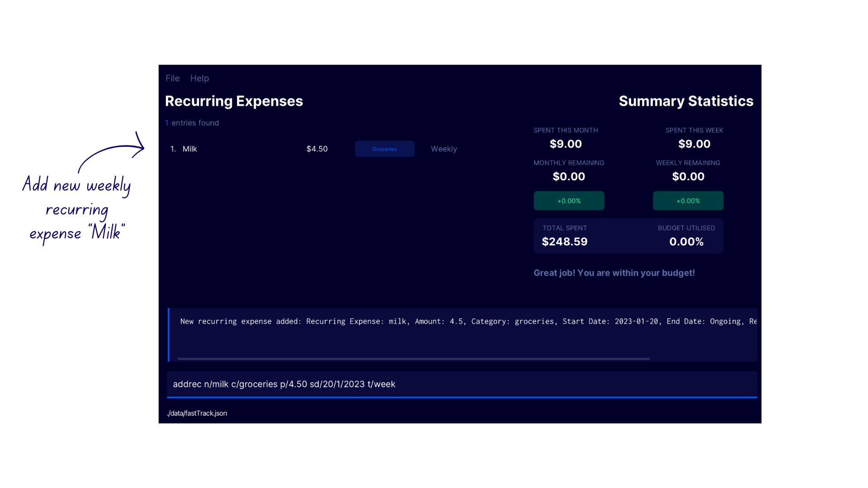This screenshot has width=868, height=488.
Task: Click the $4.50 amount for Milk
Action: (317, 149)
